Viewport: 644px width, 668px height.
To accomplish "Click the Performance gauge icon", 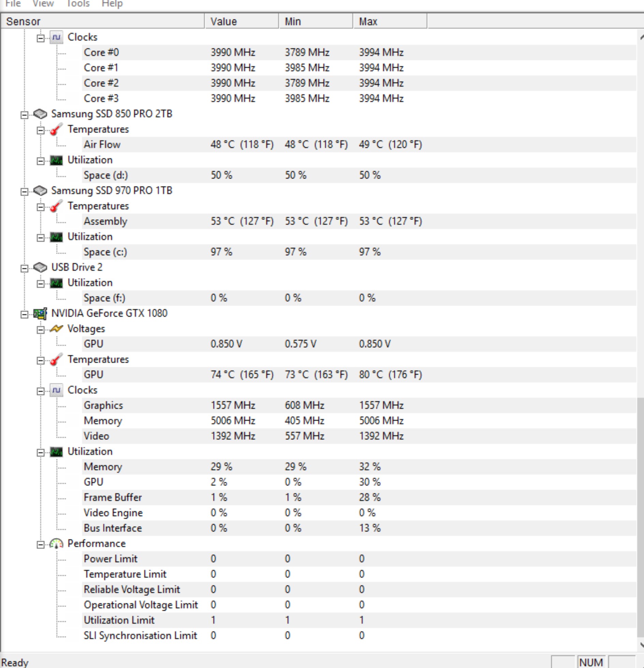I will click(x=56, y=544).
